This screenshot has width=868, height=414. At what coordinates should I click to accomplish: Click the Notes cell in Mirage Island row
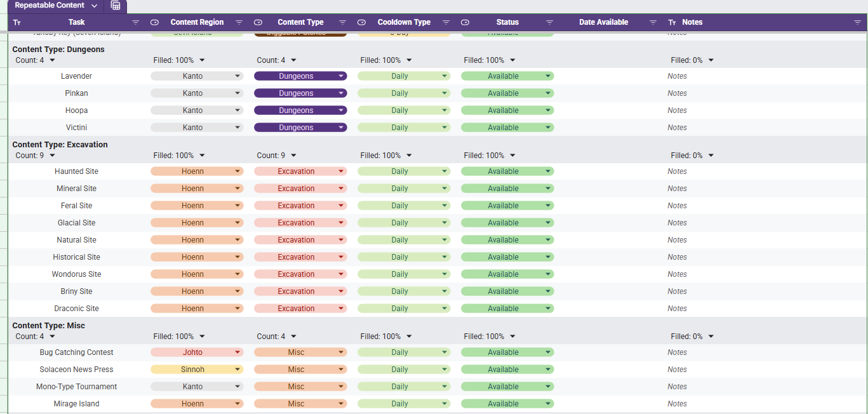pyautogui.click(x=677, y=404)
